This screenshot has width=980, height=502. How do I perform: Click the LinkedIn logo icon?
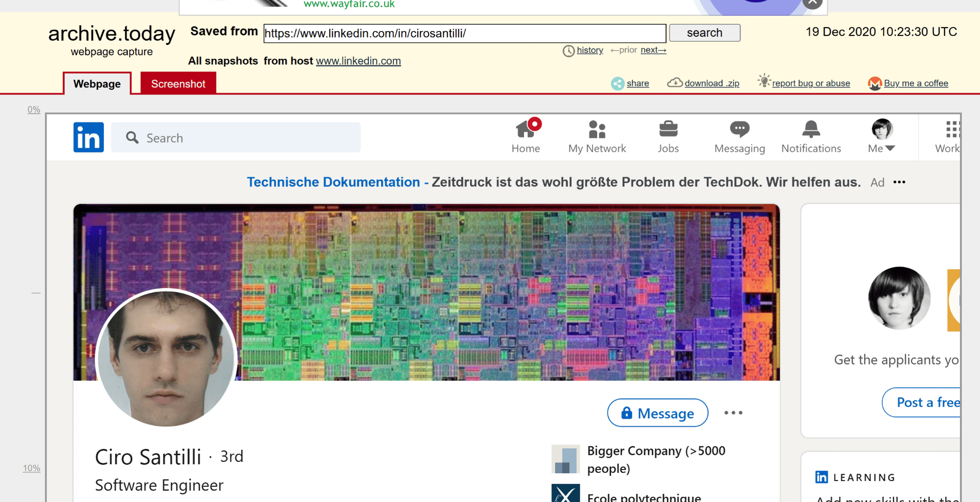point(88,137)
